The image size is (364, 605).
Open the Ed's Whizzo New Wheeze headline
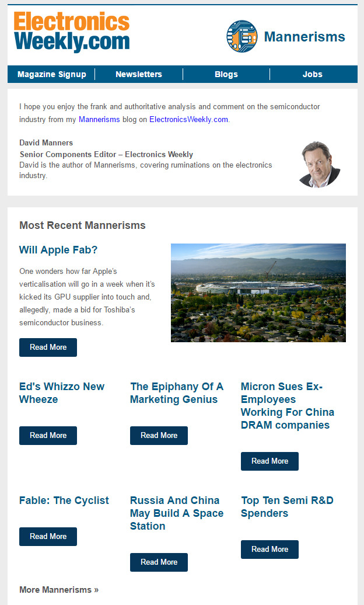tap(62, 393)
